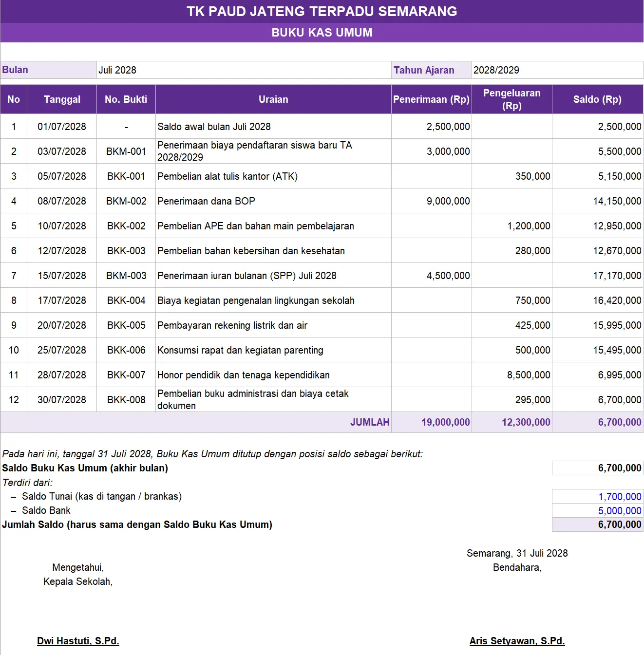Click the Saldo Bank value 5,000,000
The width and height of the screenshot is (644, 655).
pyautogui.click(x=597, y=510)
